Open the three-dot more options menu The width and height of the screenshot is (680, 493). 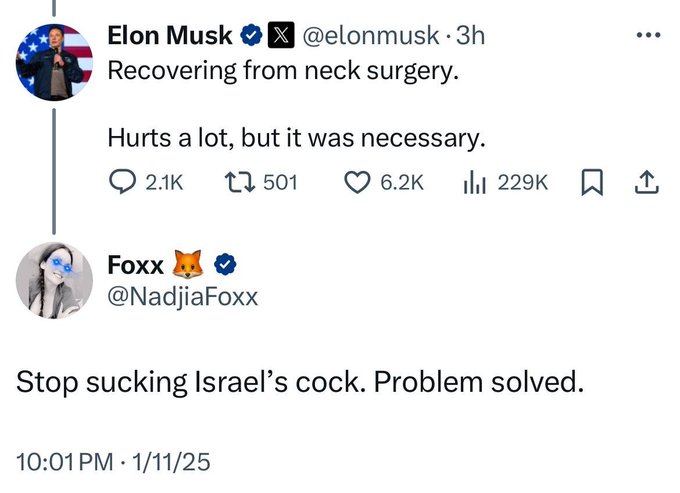648,36
